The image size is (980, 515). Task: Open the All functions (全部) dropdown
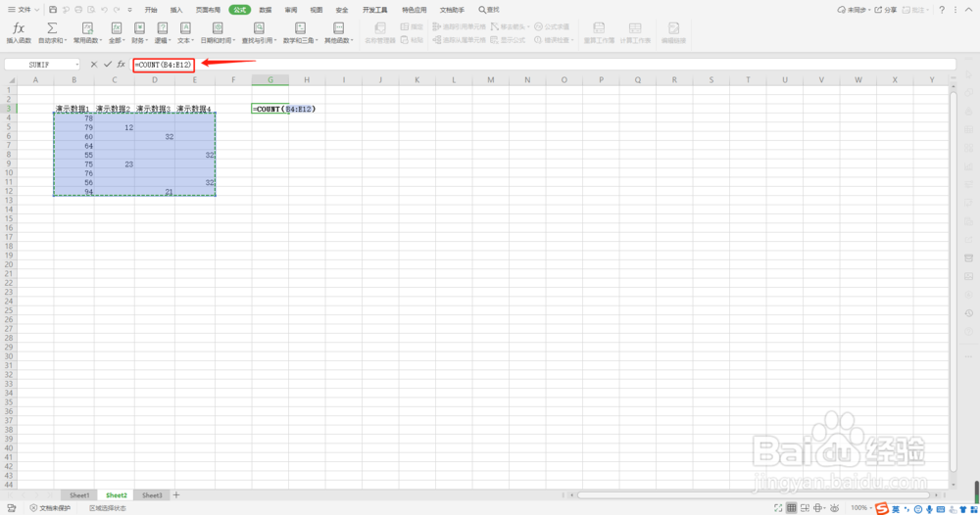pyautogui.click(x=117, y=32)
